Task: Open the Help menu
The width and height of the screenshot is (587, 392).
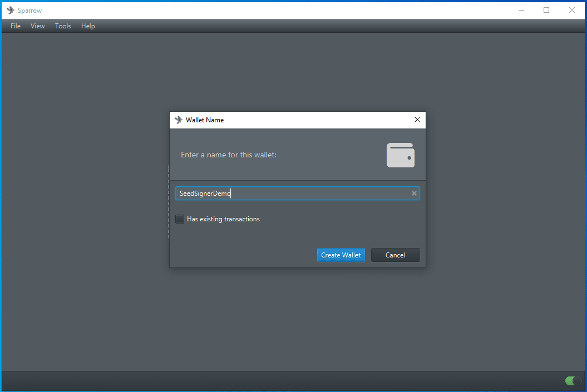Action: [x=88, y=26]
